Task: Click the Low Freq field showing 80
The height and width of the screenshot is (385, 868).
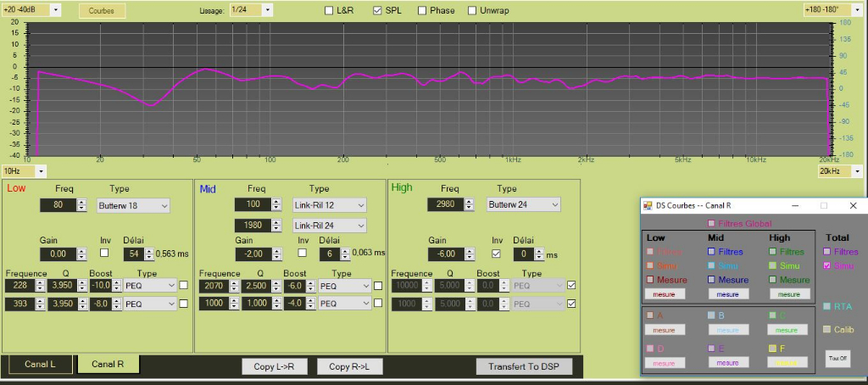Action: click(57, 205)
